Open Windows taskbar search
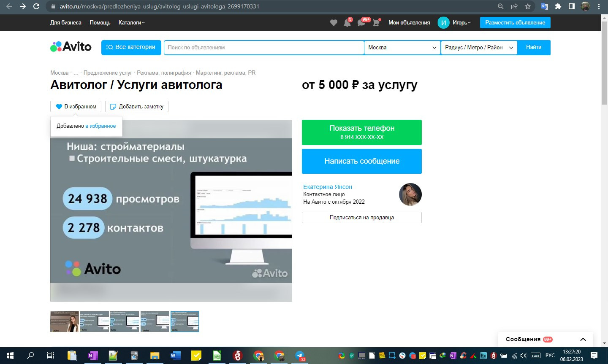This screenshot has width=608, height=364. point(30,356)
